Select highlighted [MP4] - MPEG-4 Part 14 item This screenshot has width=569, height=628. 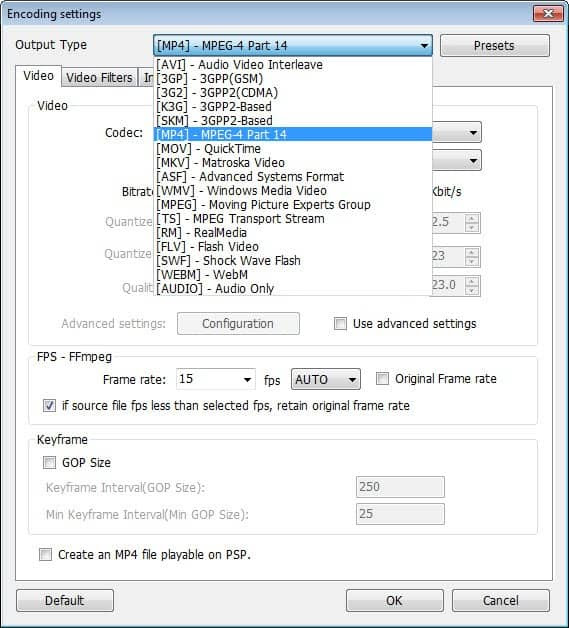click(x=293, y=135)
